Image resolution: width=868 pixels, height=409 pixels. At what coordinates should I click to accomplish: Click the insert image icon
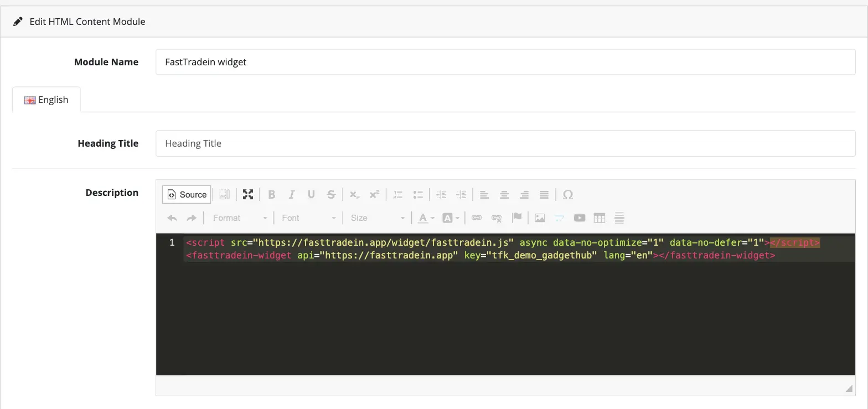point(540,218)
